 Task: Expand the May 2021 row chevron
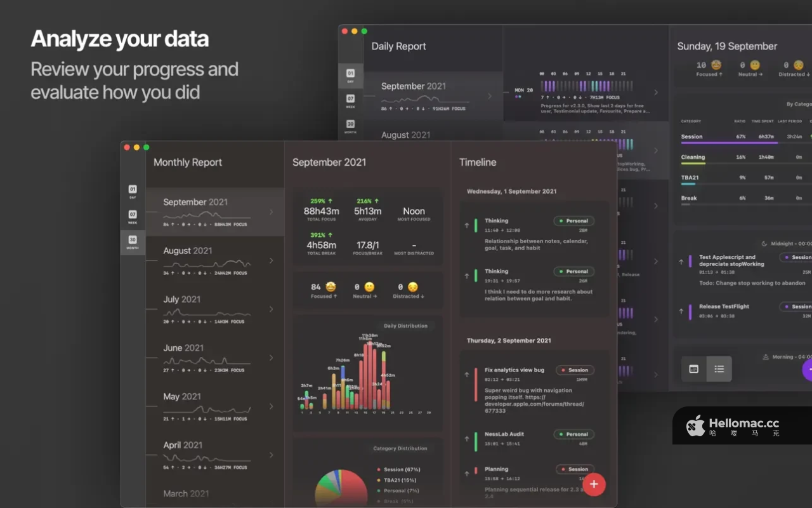pos(272,406)
